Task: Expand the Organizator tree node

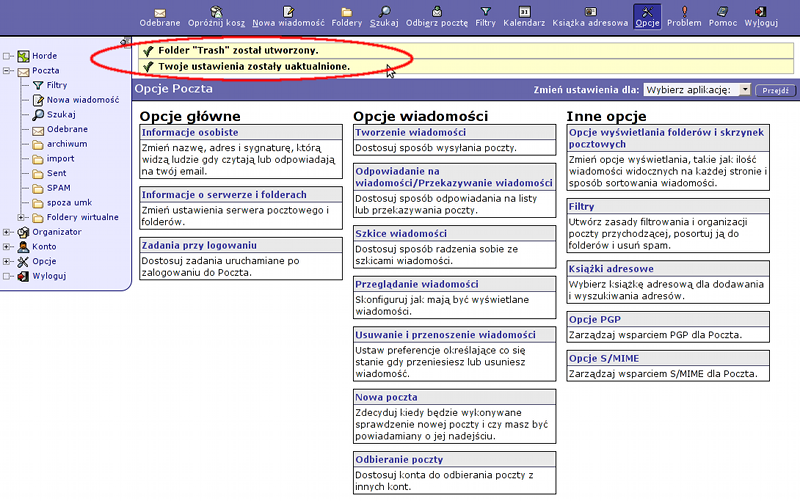Action: 6,232
